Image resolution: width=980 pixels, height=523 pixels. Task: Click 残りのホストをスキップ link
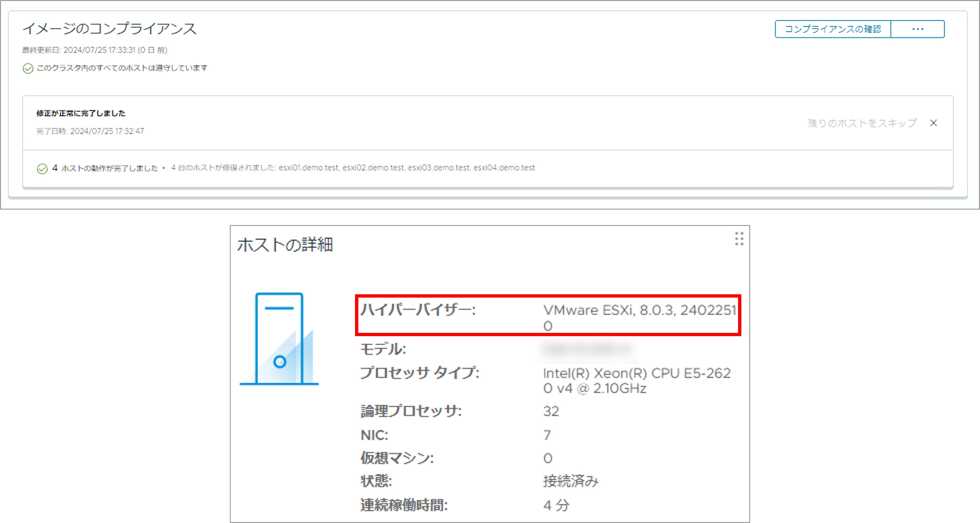[862, 123]
